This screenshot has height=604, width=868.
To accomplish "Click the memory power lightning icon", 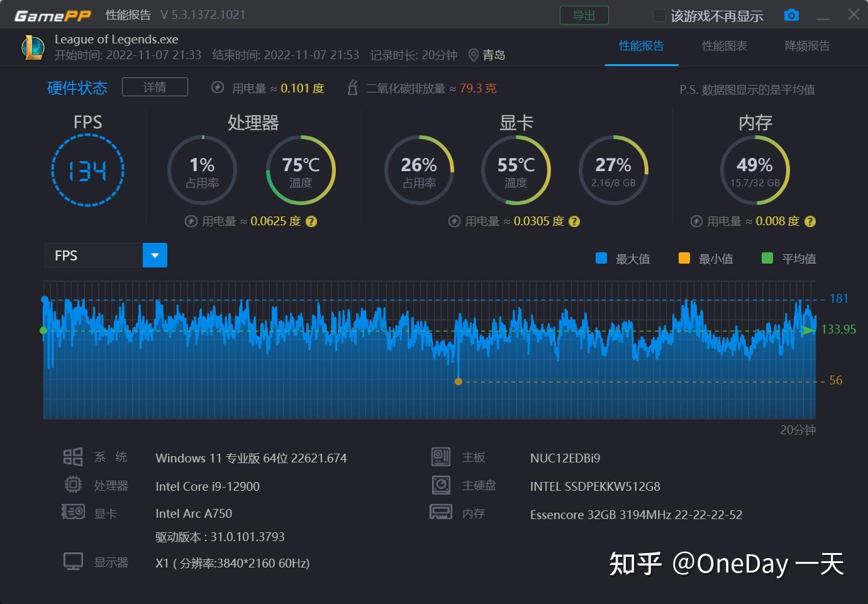I will point(696,221).
